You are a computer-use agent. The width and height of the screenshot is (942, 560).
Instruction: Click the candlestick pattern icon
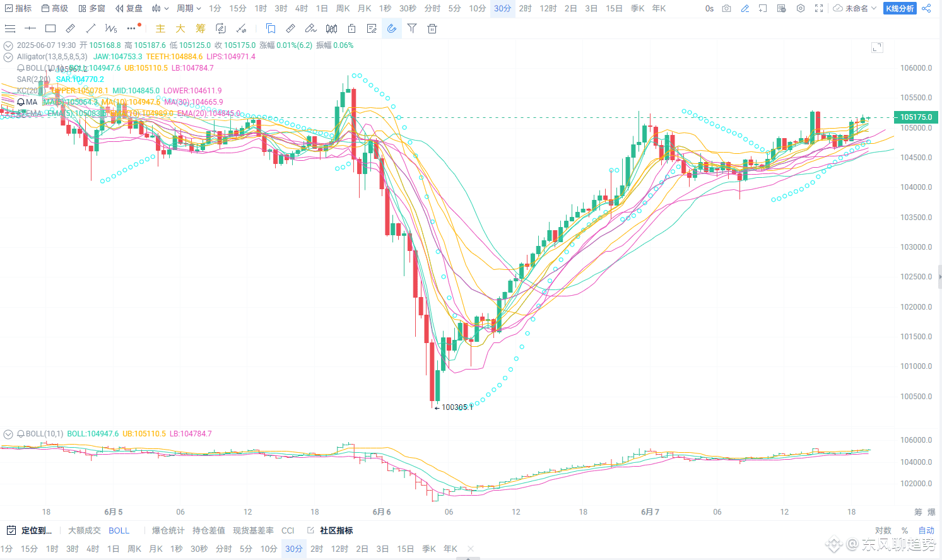[331, 28]
